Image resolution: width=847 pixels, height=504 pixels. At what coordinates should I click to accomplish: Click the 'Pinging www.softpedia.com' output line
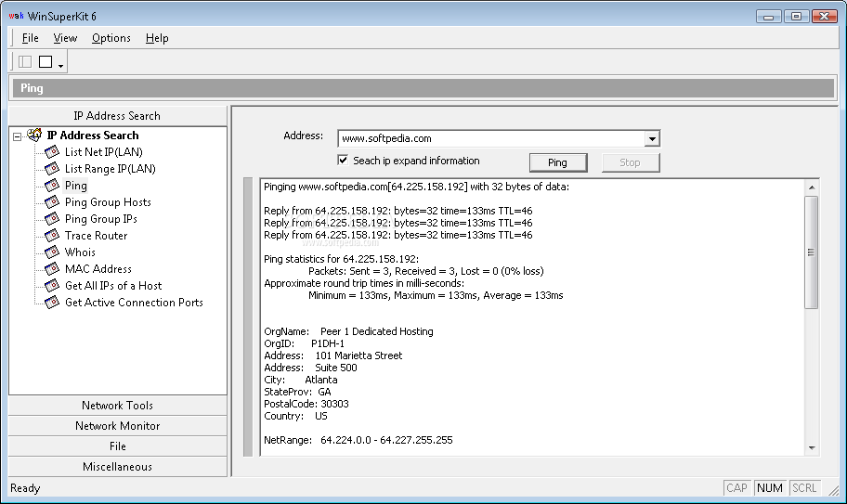coord(416,187)
